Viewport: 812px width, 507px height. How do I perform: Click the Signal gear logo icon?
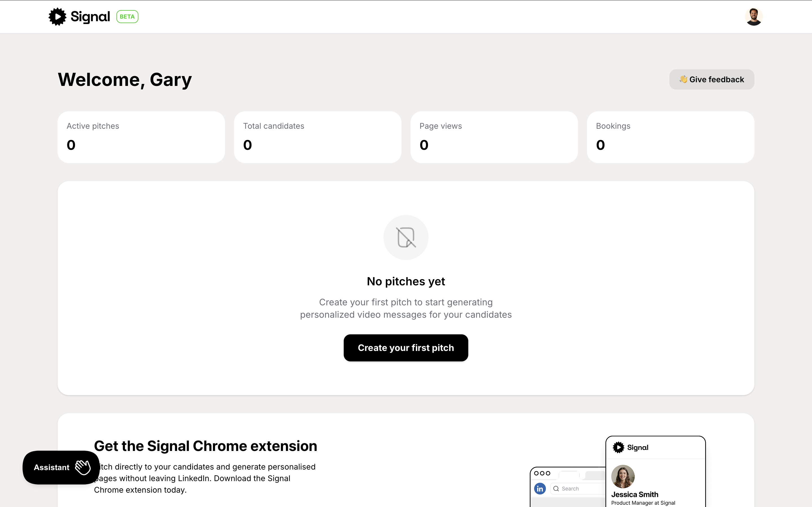[58, 16]
